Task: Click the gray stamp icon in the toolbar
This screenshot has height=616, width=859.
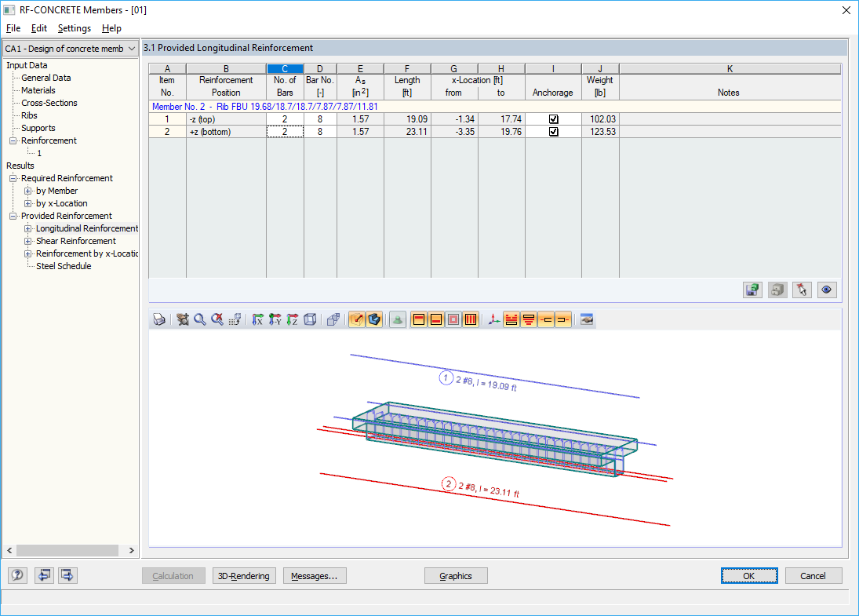Action: [398, 319]
